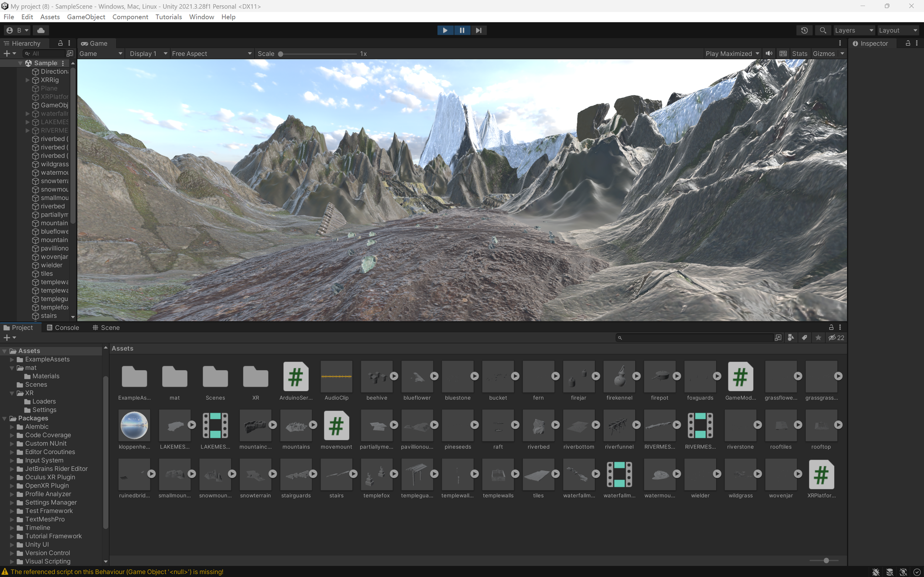Open the Undo History icon
Viewport: 924px width, 577px height.
[804, 30]
